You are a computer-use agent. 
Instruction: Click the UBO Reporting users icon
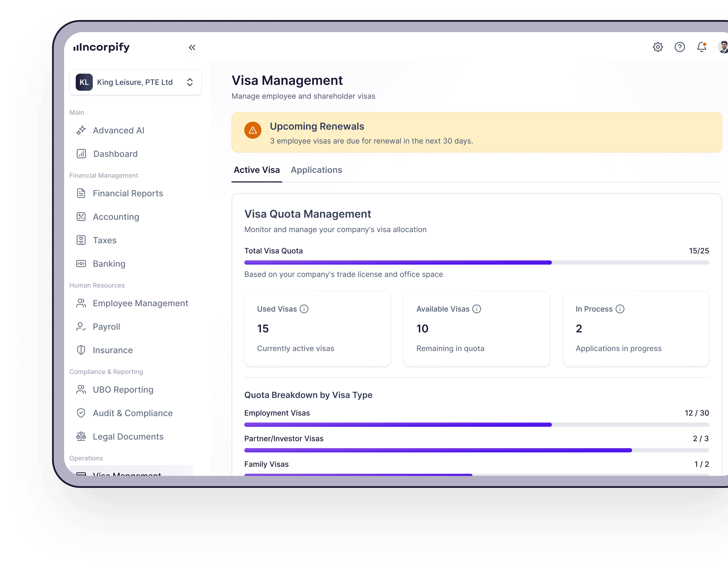(x=81, y=389)
